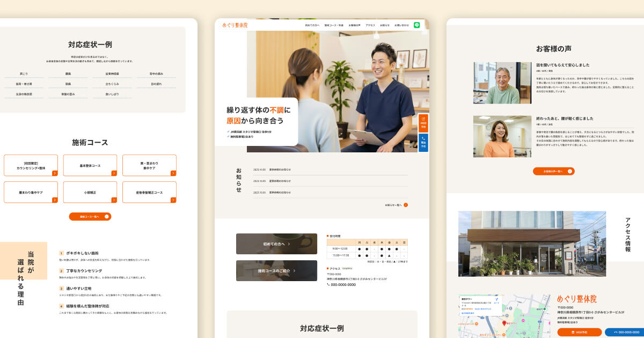
Task: Click the 施術コースのご紹介 banner button
Action: (x=276, y=270)
